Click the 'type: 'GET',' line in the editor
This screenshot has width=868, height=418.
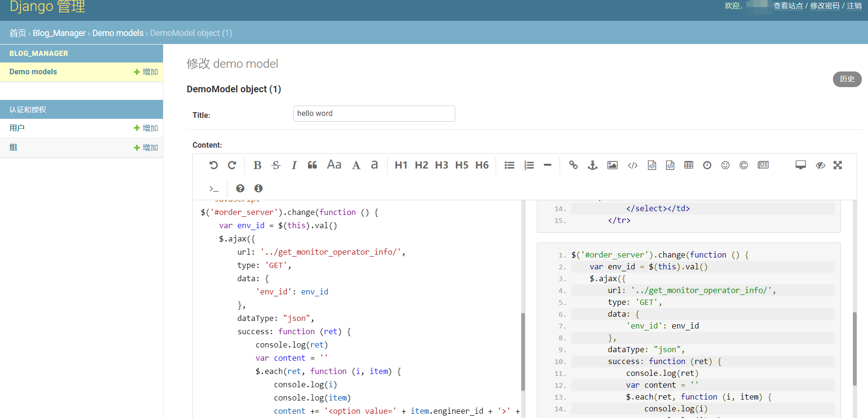(264, 266)
